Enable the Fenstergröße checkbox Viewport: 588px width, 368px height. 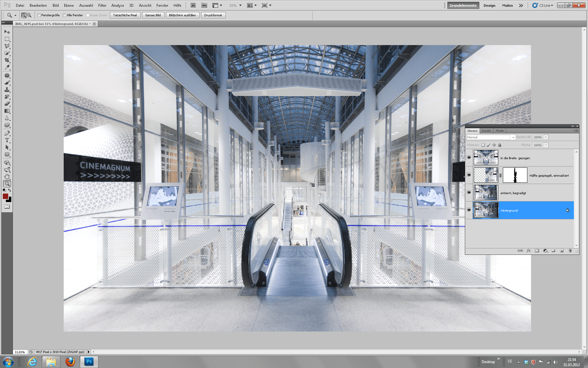pyautogui.click(x=39, y=15)
